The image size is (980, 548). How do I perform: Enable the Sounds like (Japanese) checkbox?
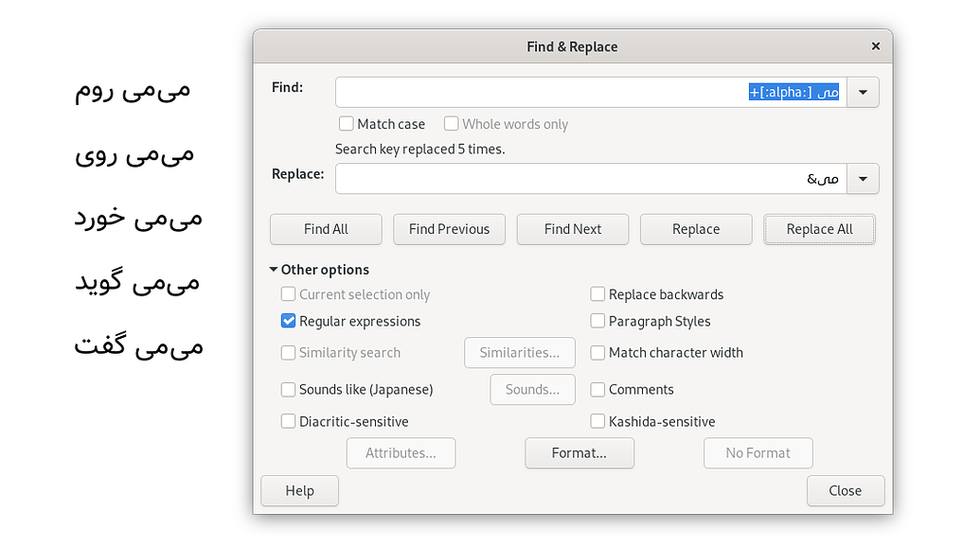(288, 389)
